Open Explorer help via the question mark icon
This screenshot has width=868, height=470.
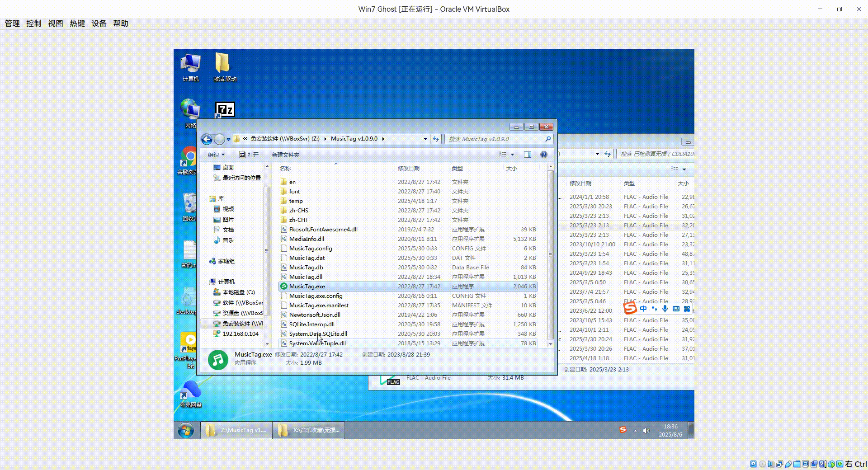[544, 155]
